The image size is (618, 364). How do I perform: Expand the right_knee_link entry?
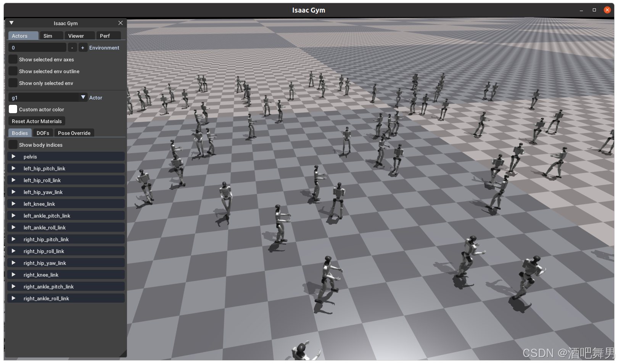pos(66,275)
